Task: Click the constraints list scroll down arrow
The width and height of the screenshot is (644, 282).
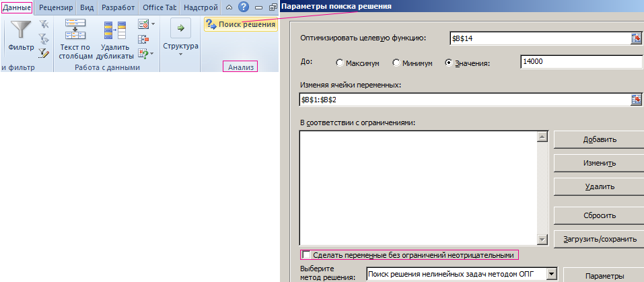Action: click(542, 240)
